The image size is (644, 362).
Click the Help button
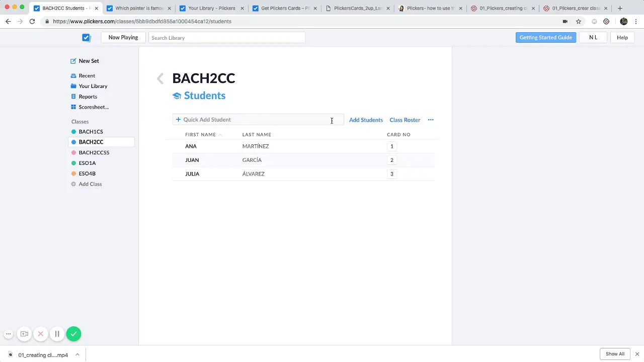(x=622, y=38)
